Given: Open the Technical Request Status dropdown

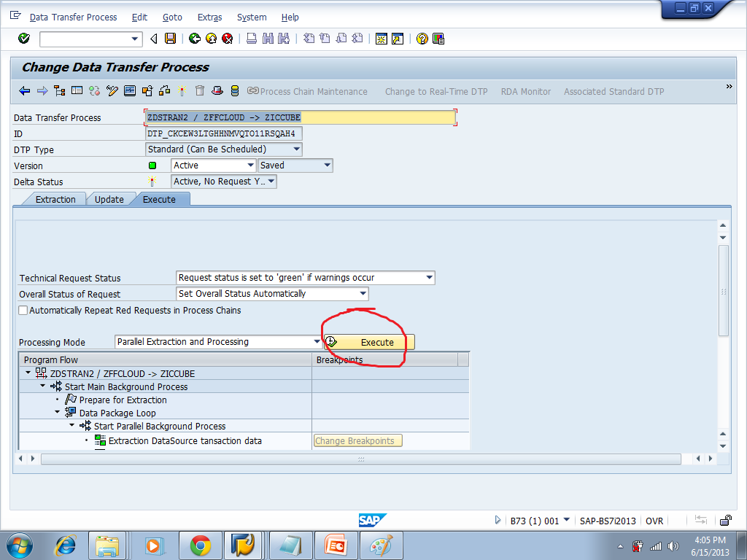Looking at the screenshot, I should pos(428,278).
